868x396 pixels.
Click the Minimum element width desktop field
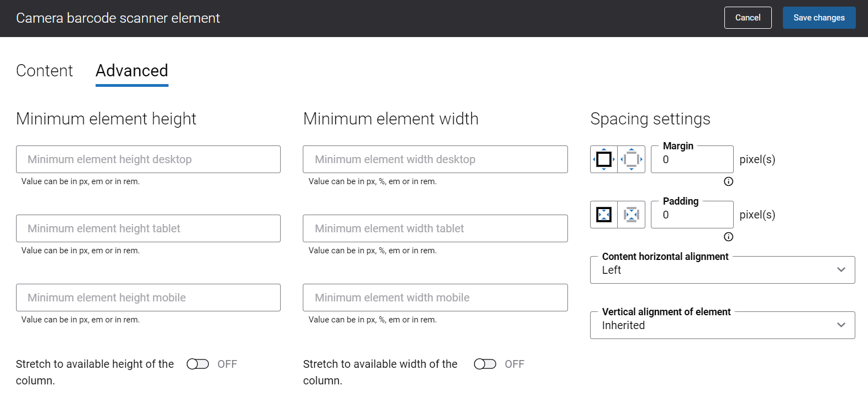pos(435,159)
